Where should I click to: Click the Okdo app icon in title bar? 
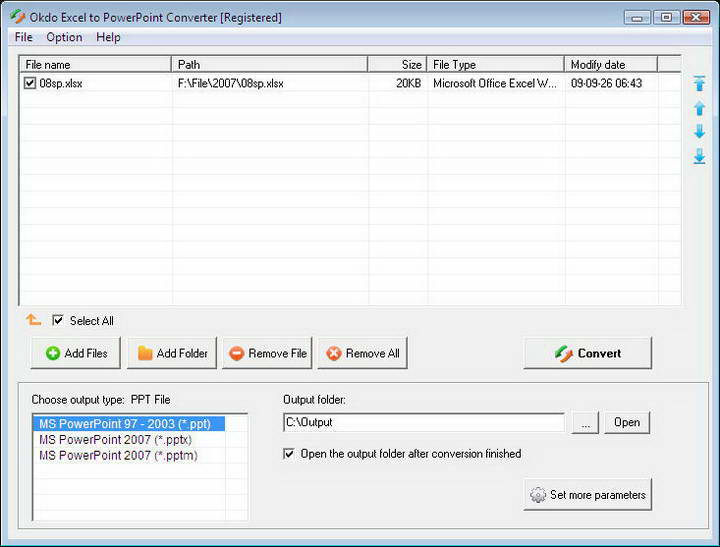point(18,17)
